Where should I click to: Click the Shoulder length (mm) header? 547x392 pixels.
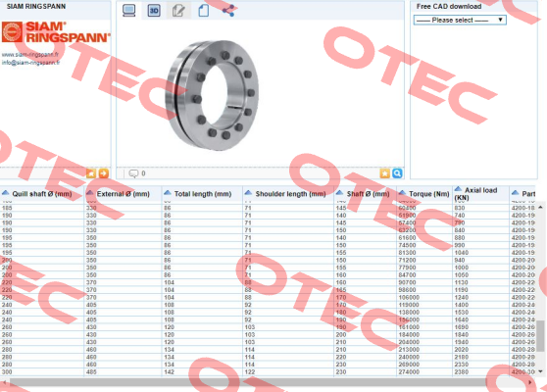coord(290,194)
